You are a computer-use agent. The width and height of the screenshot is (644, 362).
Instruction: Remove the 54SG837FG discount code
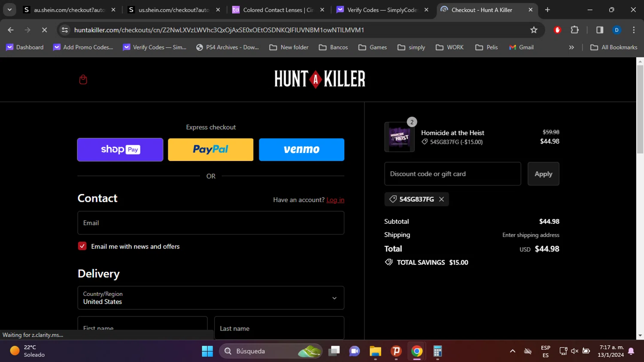[441, 199]
